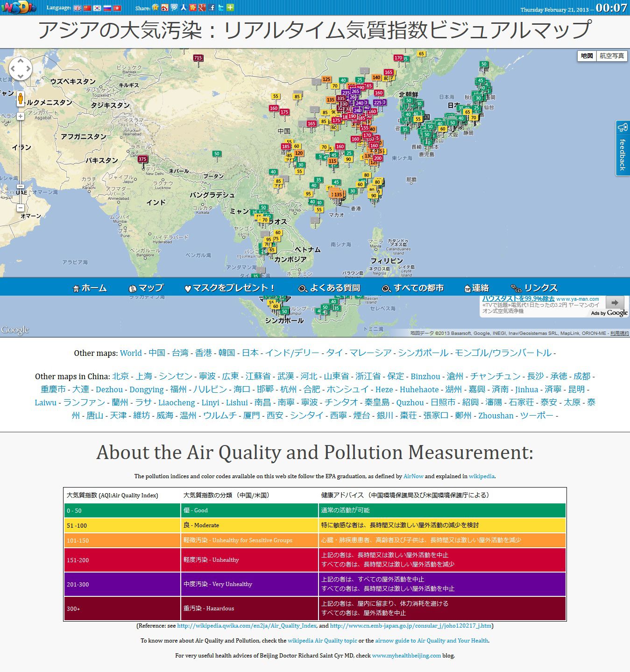
Task: Open the 715 air quality marker
Action: click(x=198, y=59)
